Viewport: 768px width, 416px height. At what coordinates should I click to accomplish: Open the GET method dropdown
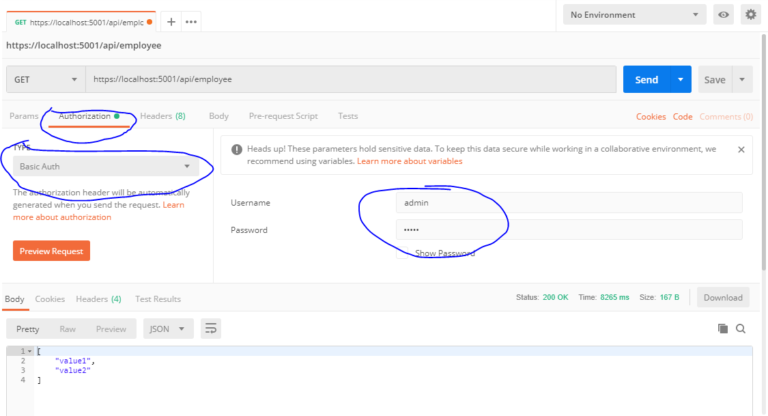pos(45,79)
